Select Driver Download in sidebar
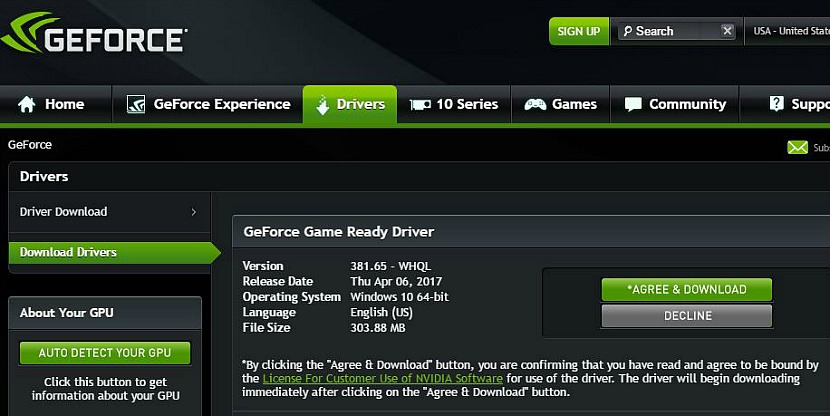The height and width of the screenshot is (416, 830). coord(110,212)
